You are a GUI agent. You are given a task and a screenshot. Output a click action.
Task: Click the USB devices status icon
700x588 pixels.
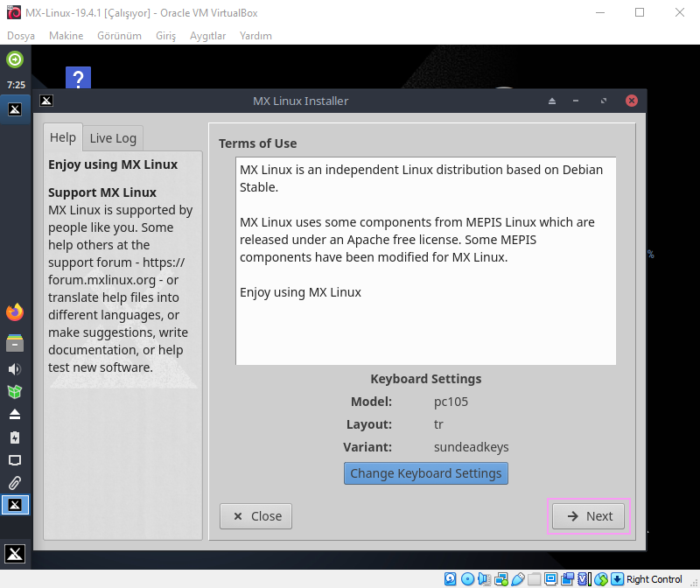click(517, 579)
